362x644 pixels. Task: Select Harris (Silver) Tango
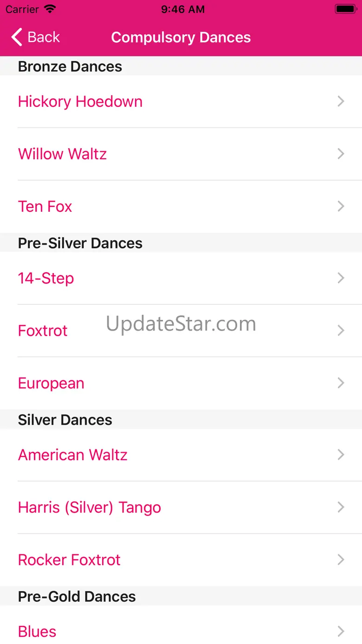click(181, 507)
